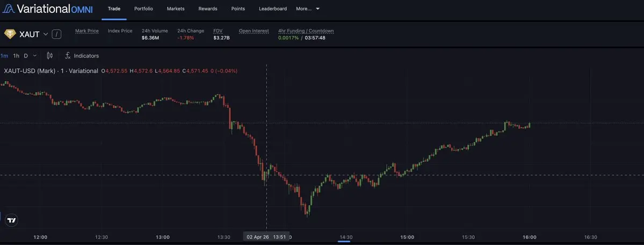644x245 pixels.
Task: Open the Rewards tab
Action: (208, 9)
